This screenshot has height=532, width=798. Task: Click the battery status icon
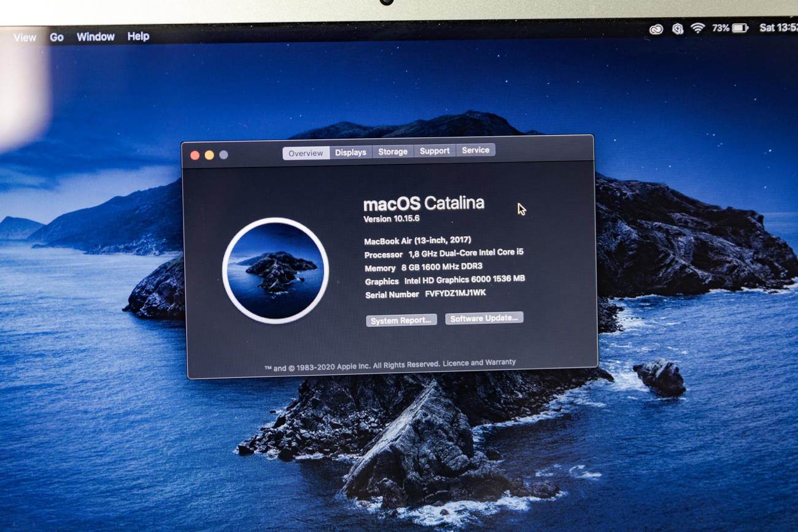point(740,28)
